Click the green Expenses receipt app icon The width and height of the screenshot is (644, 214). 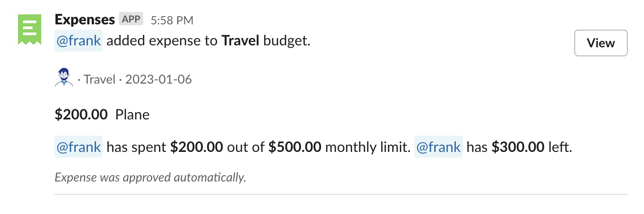(x=30, y=30)
